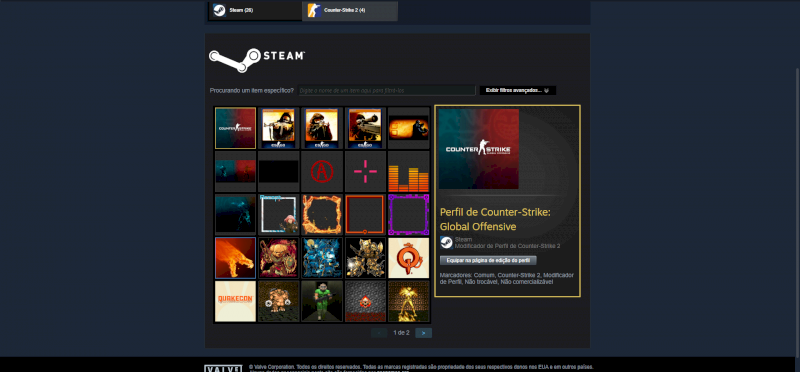Select the orange silhouette profile background item
The image size is (800, 372).
pos(409,128)
